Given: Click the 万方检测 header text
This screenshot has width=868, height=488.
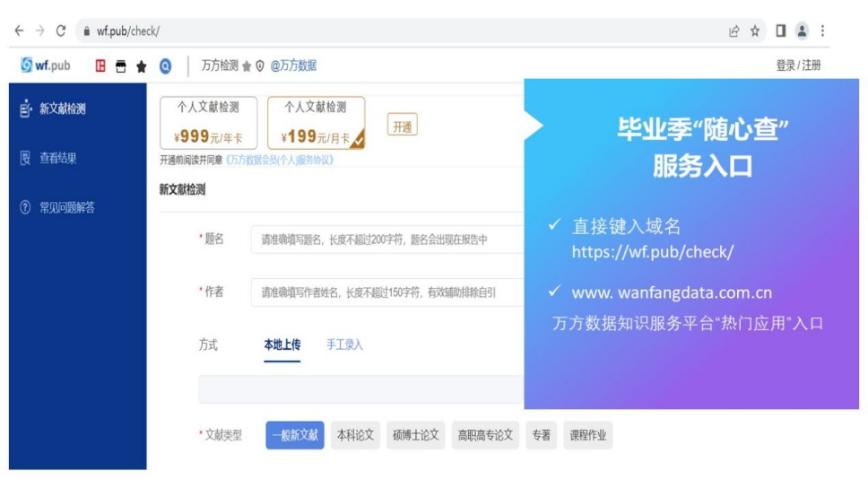Looking at the screenshot, I should click(x=220, y=65).
